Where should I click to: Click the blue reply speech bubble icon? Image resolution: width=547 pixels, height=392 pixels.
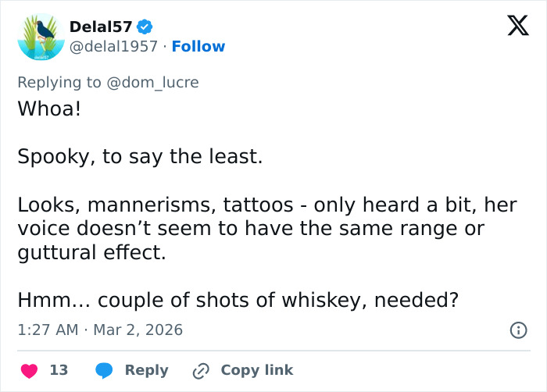105,370
